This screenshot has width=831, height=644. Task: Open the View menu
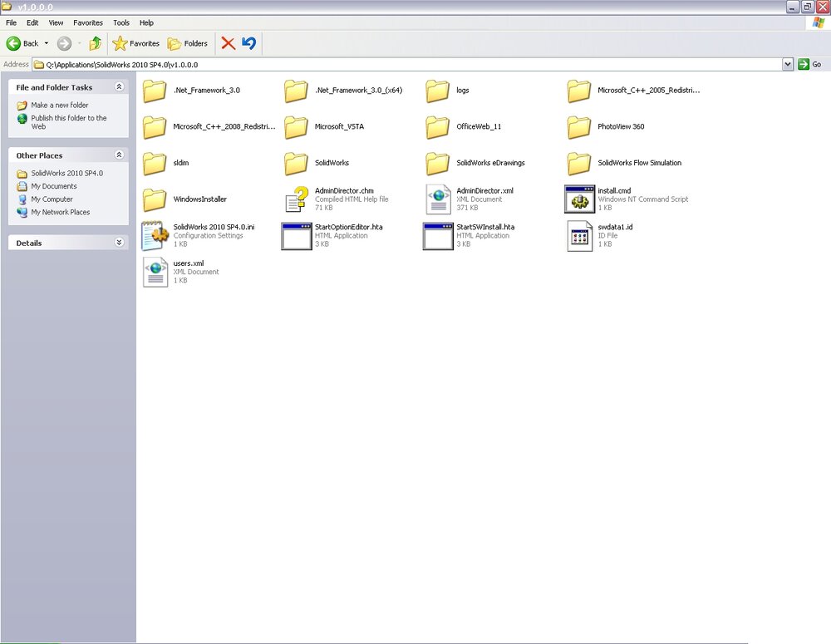click(x=56, y=22)
